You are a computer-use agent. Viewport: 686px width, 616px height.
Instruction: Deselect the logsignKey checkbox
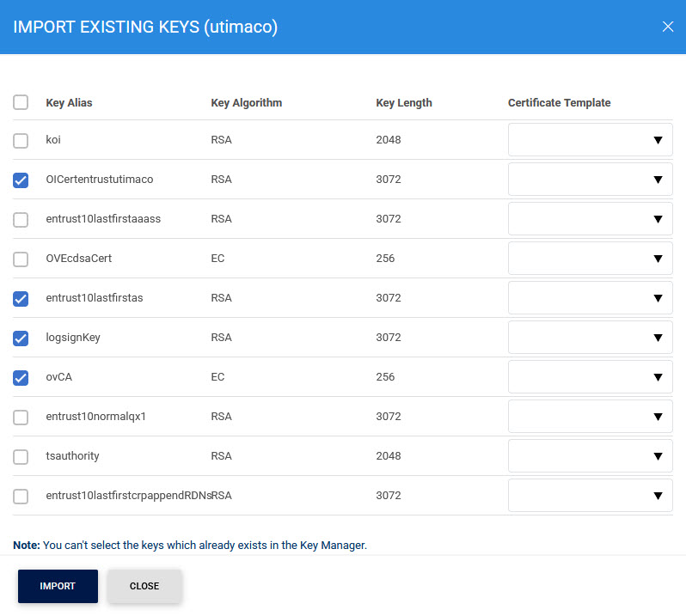click(x=21, y=338)
